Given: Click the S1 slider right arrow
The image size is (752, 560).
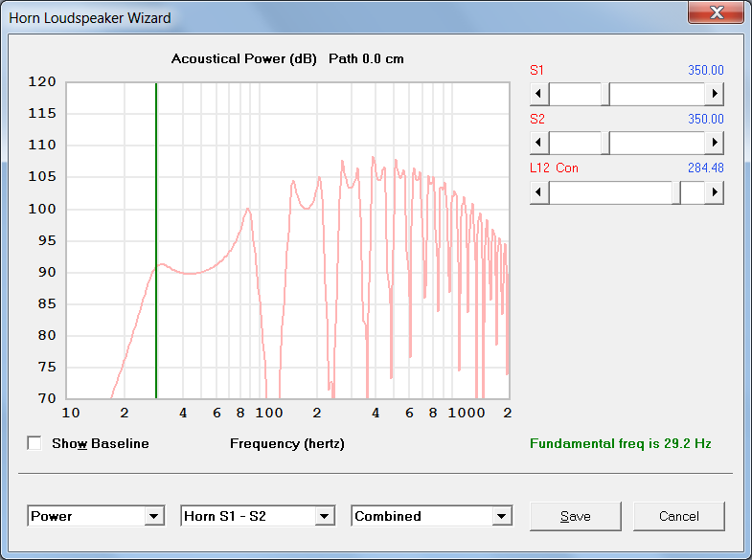Looking at the screenshot, I should 714,94.
